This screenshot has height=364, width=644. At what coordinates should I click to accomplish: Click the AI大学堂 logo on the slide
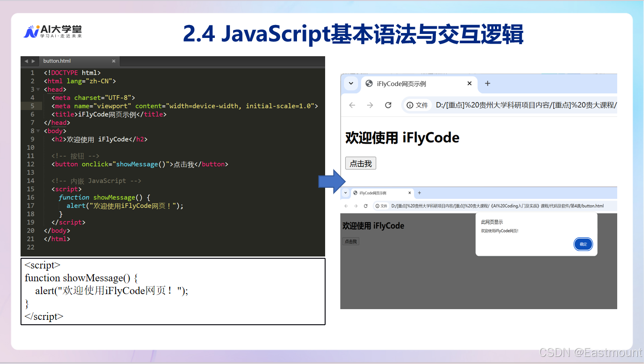click(53, 31)
